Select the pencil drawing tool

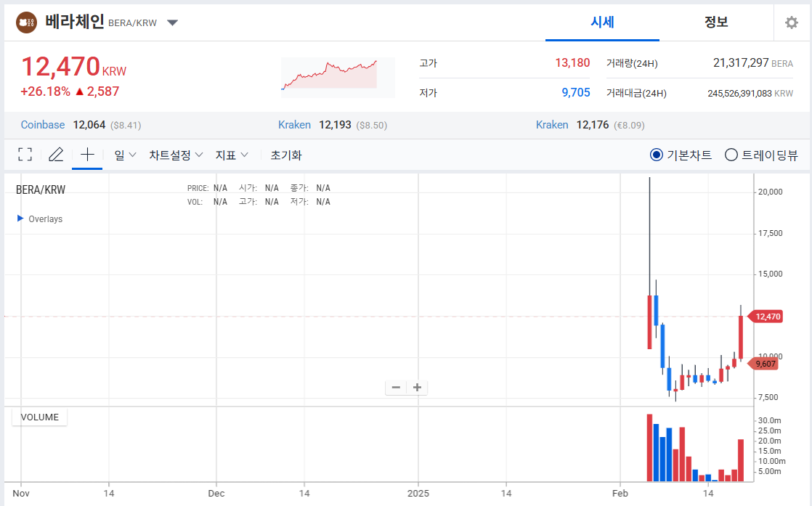click(56, 154)
